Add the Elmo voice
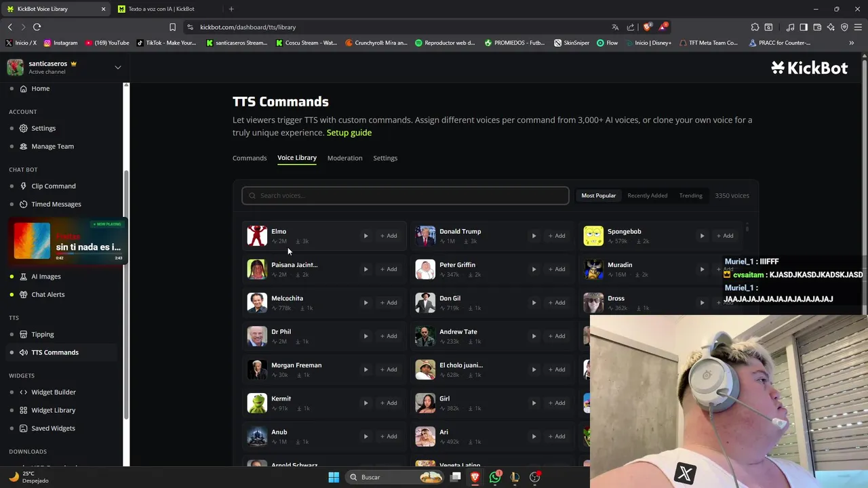The image size is (868, 488). [x=388, y=236]
